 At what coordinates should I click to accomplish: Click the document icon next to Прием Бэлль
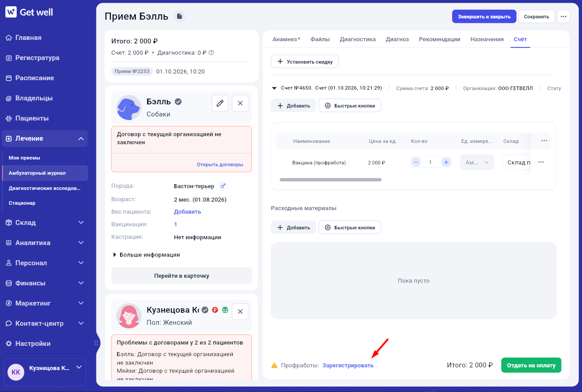click(x=179, y=17)
